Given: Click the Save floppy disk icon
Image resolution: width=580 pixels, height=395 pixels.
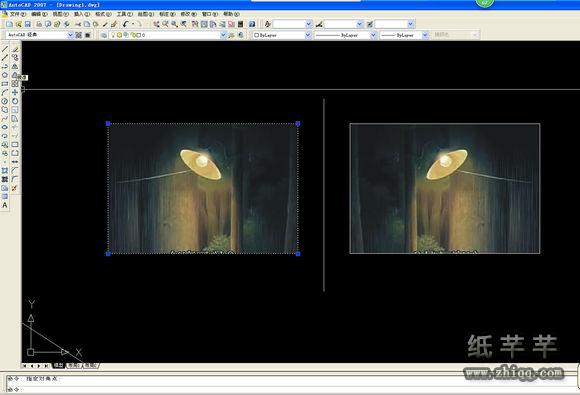Looking at the screenshot, I should pos(28,24).
